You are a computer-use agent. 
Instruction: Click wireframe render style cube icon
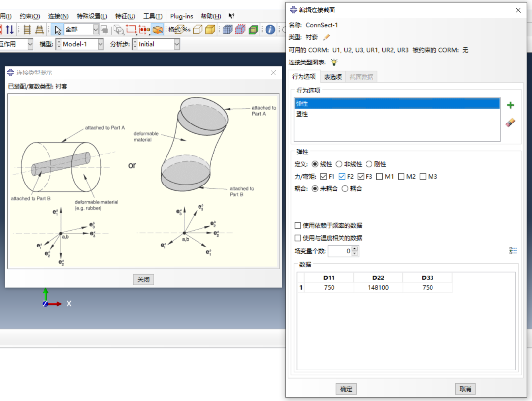(x=179, y=30)
